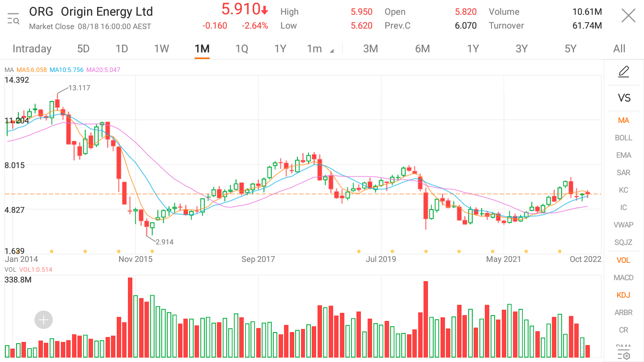The width and height of the screenshot is (644, 362).
Task: Click the Nov 2015 date label
Action: point(135,259)
